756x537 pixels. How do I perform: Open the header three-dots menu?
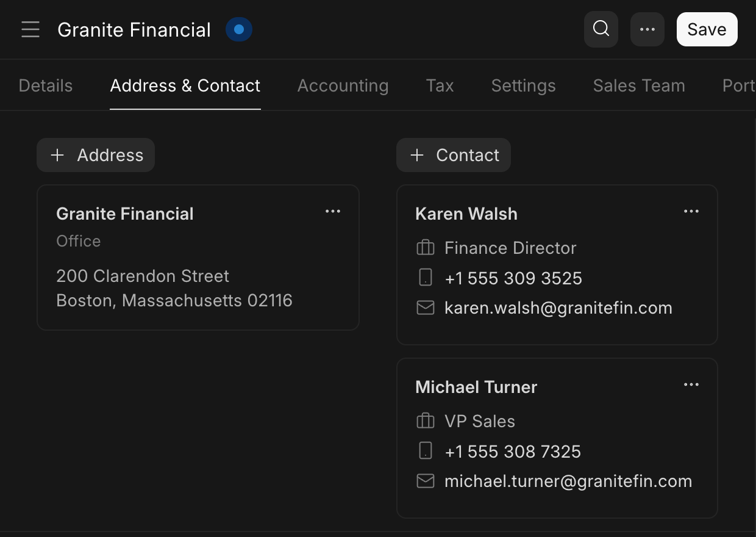click(x=647, y=29)
